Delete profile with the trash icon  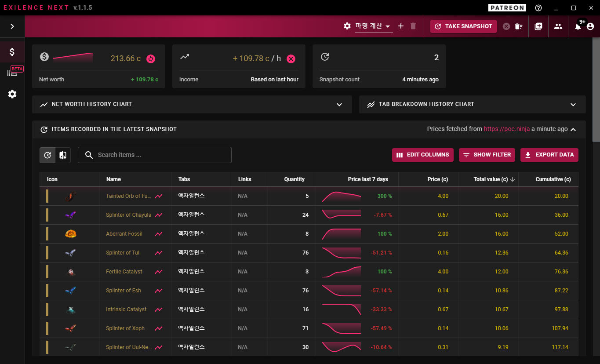[413, 26]
